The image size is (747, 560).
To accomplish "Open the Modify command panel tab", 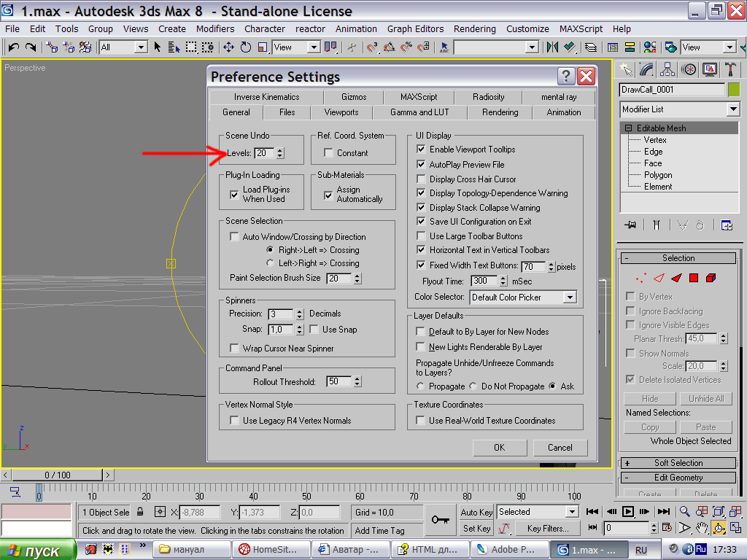I will coord(646,70).
